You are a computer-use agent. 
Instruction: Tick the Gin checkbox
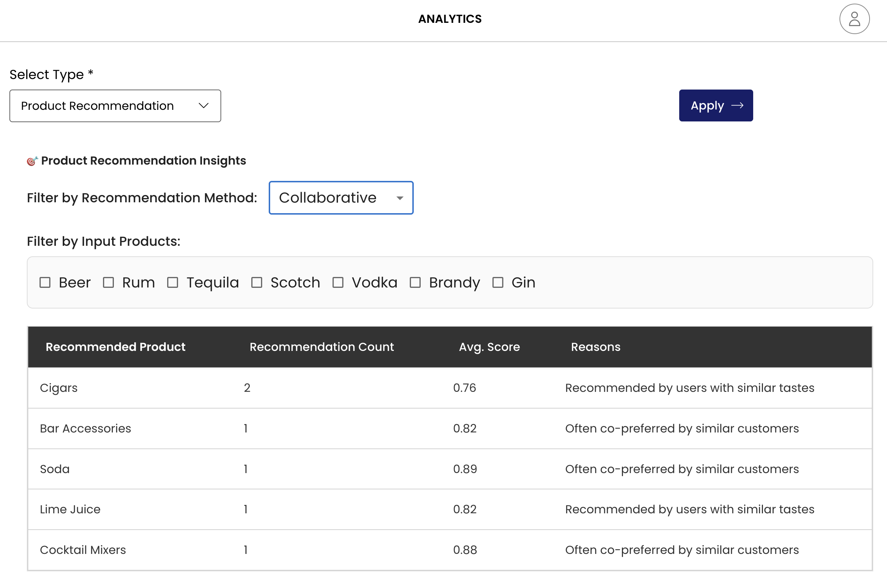coord(497,282)
